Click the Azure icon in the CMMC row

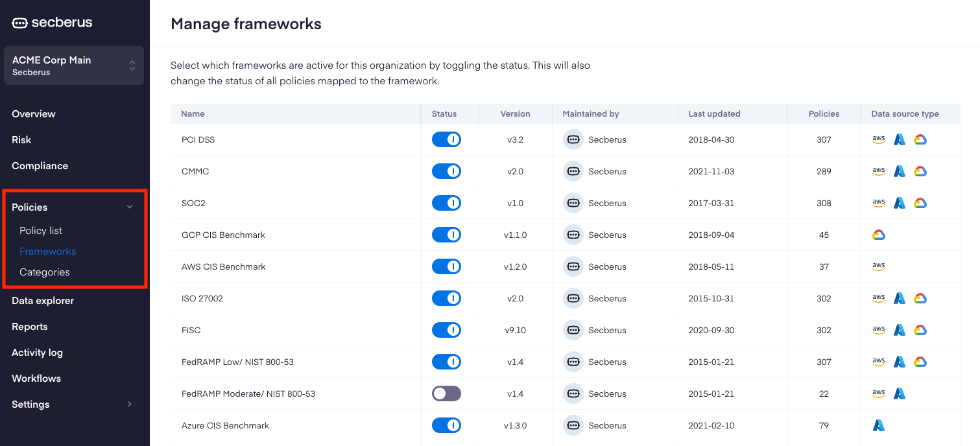[x=900, y=171]
